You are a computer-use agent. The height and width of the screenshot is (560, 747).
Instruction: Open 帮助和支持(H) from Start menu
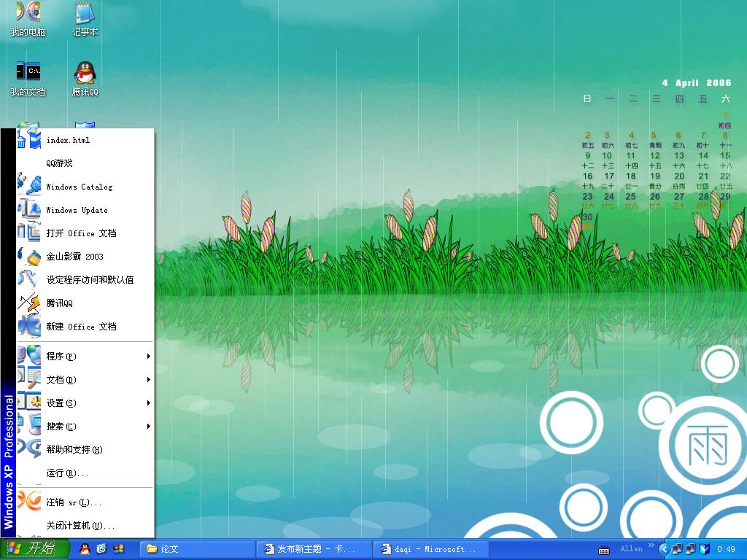[85, 449]
